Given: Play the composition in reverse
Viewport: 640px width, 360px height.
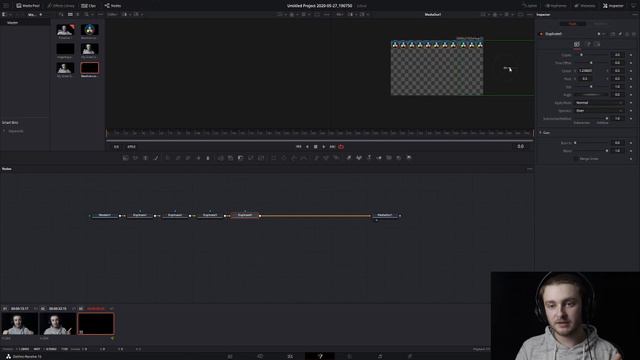Looking at the screenshot, I should coord(307,147).
